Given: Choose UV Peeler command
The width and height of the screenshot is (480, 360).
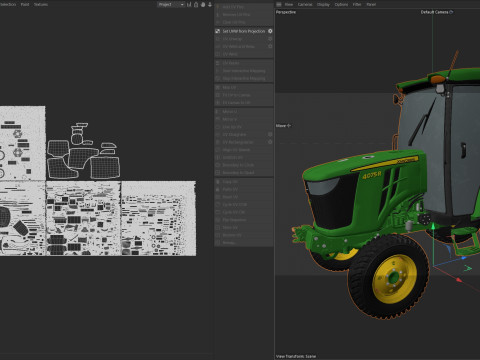Looking at the screenshot, I should click(x=244, y=63).
